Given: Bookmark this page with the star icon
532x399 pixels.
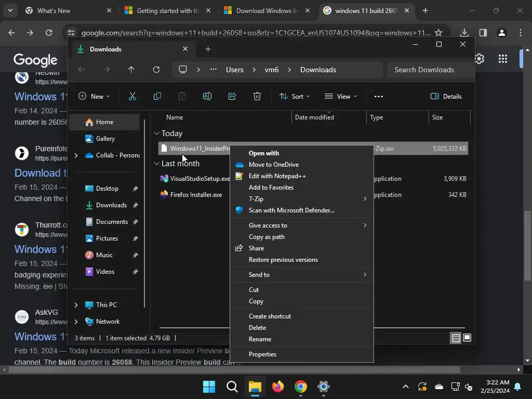Looking at the screenshot, I should pos(438,33).
